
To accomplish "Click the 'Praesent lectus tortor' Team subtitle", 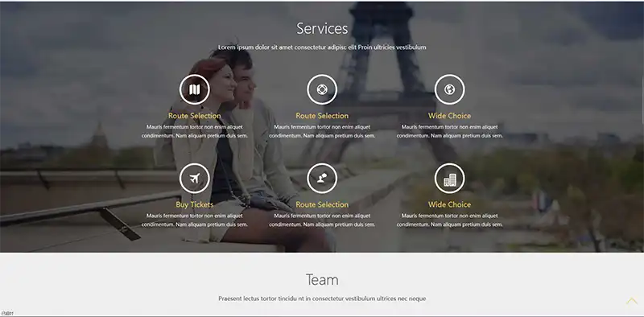I will tap(322, 298).
